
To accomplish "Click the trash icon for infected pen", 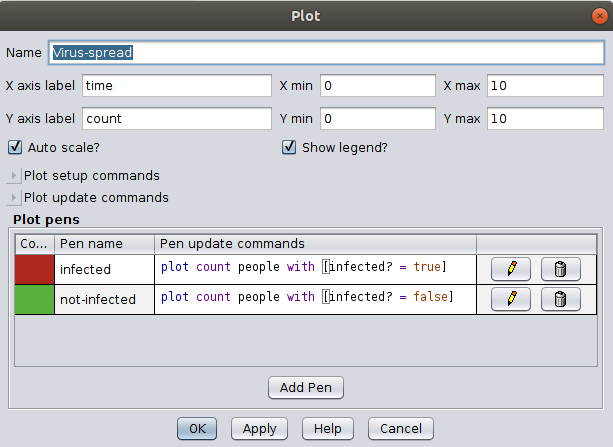I will point(560,269).
